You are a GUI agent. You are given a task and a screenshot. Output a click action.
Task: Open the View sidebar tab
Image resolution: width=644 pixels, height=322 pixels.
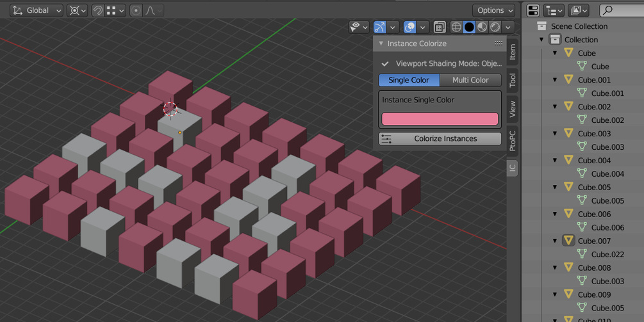(513, 109)
